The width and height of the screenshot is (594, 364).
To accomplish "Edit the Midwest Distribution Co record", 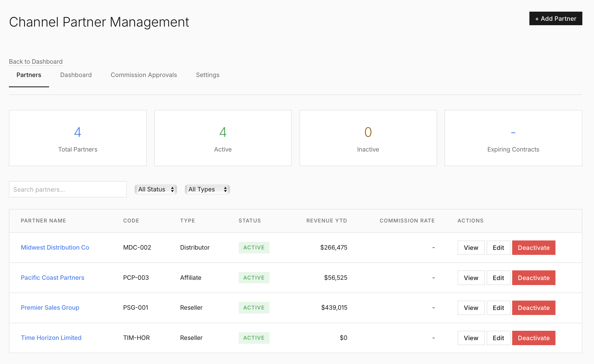I will tap(498, 247).
